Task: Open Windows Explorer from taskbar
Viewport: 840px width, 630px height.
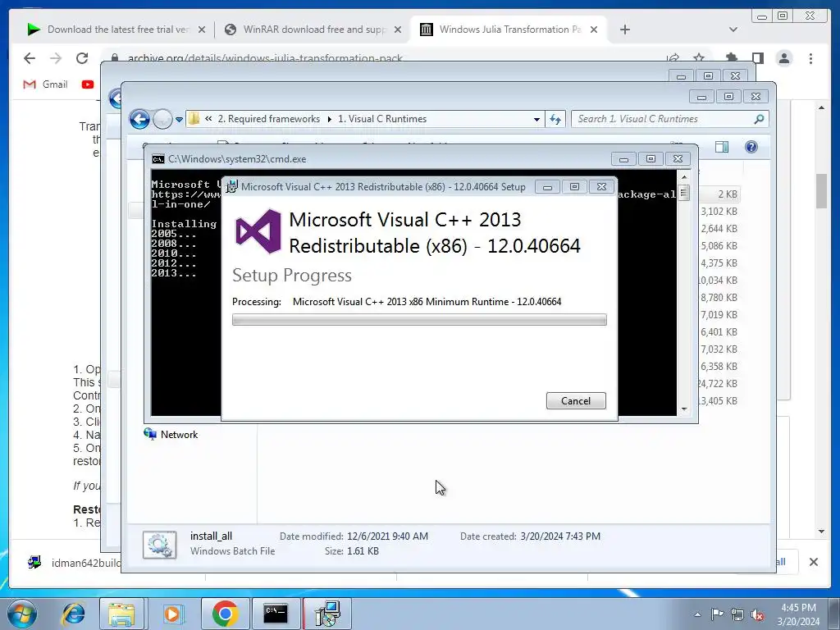Action: click(x=121, y=614)
